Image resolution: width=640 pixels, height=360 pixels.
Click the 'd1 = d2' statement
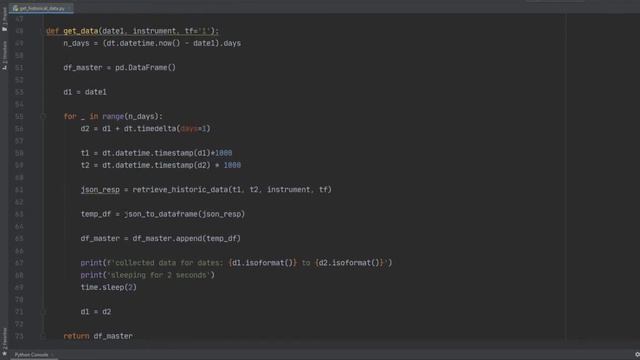point(96,312)
